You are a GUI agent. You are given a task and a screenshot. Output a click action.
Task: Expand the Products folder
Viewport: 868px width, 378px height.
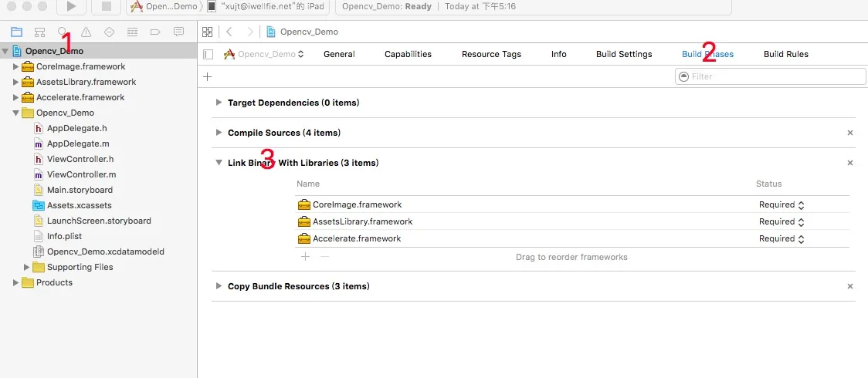click(x=15, y=282)
